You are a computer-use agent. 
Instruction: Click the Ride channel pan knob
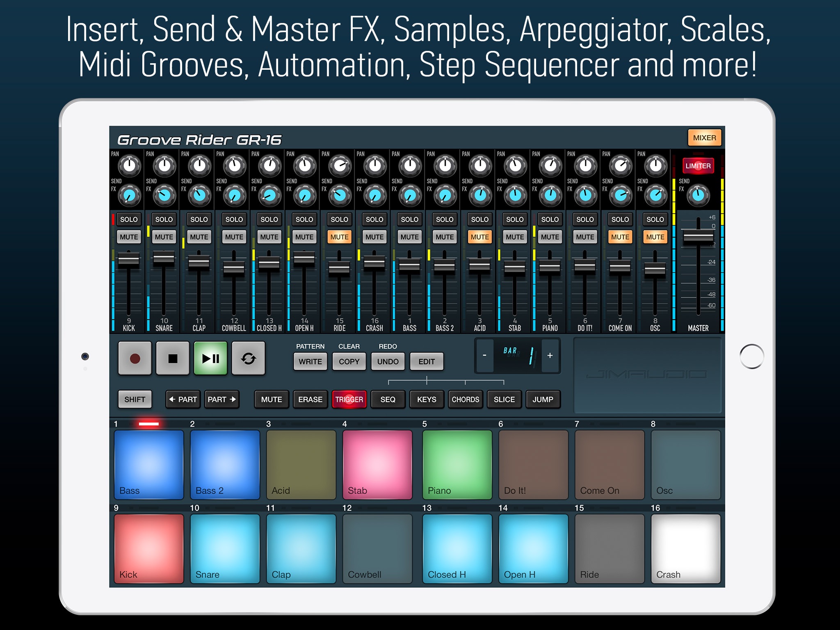[340, 166]
